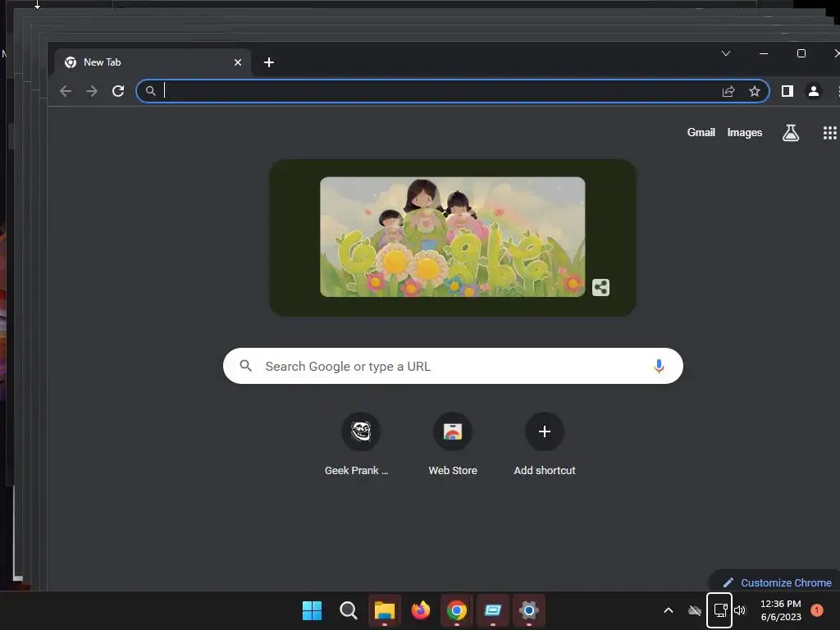Image resolution: width=840 pixels, height=630 pixels.
Task: Show hidden system tray icons
Action: 668,610
